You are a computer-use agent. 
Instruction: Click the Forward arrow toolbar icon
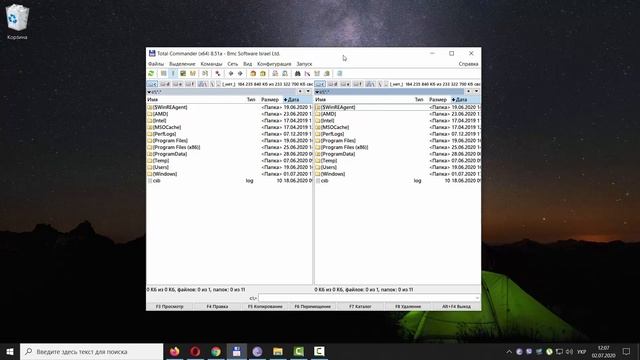[x=240, y=73]
